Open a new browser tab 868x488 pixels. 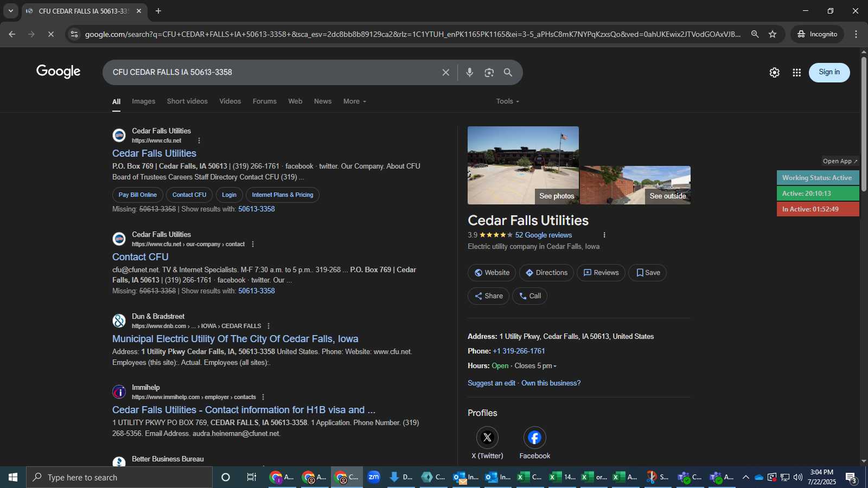[158, 11]
